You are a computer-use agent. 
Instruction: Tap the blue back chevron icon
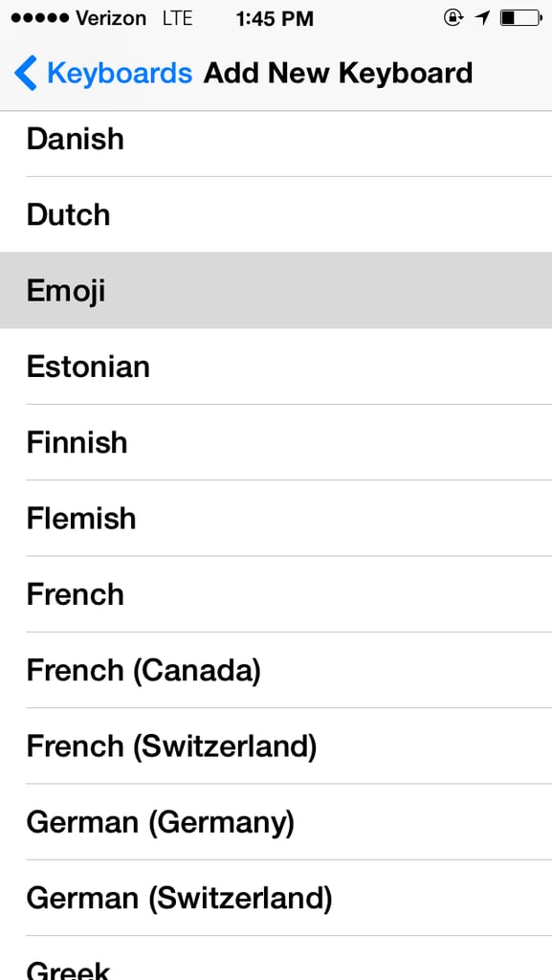(26, 73)
